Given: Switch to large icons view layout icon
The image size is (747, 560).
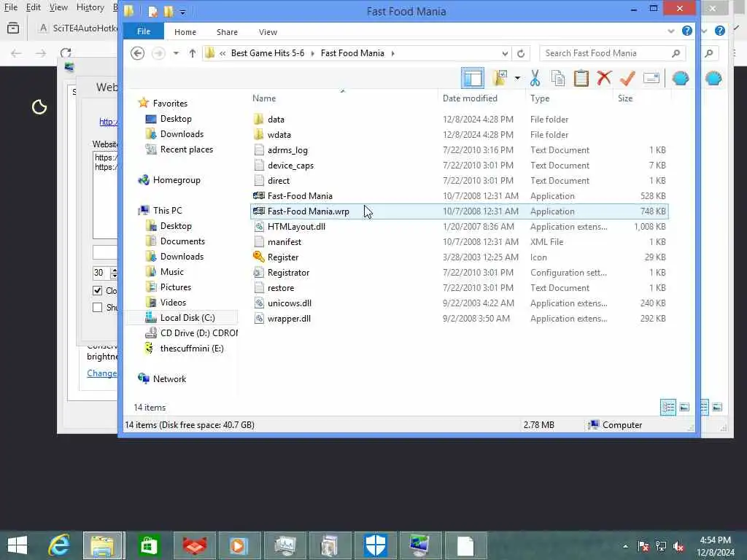Looking at the screenshot, I should coord(684,407).
